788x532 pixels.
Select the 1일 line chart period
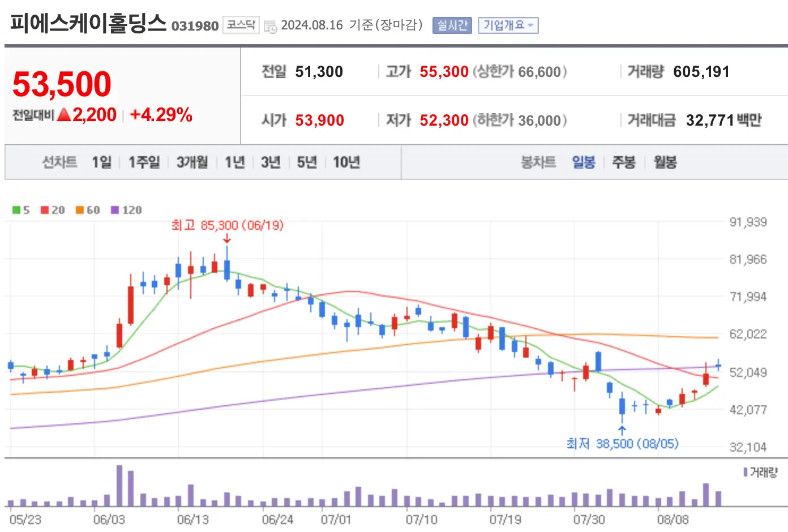(102, 162)
